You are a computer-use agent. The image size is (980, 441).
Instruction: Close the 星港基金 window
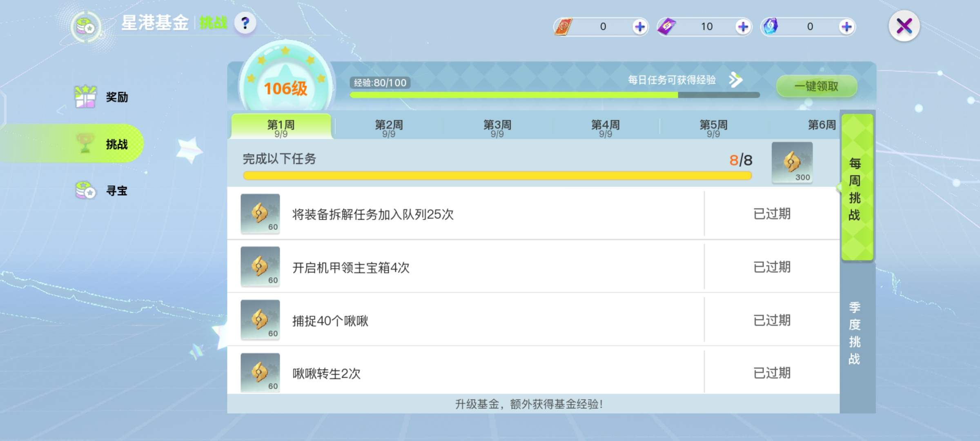904,26
